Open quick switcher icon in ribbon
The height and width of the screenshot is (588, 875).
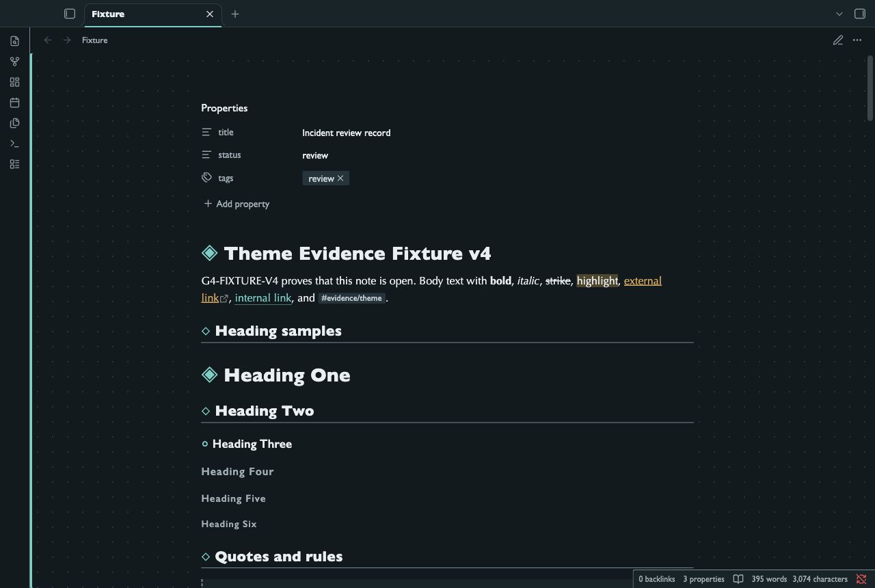[x=14, y=41]
